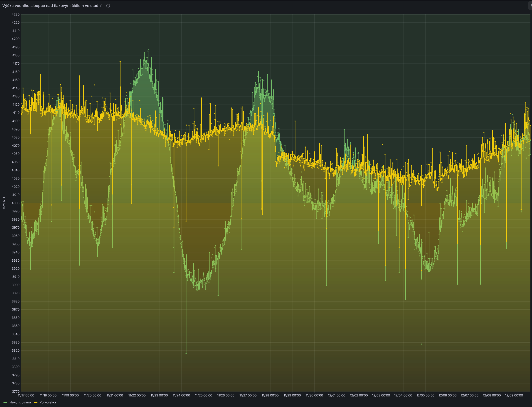
Task: Click the 11/21 00:00 x-axis label
Action: tap(115, 395)
